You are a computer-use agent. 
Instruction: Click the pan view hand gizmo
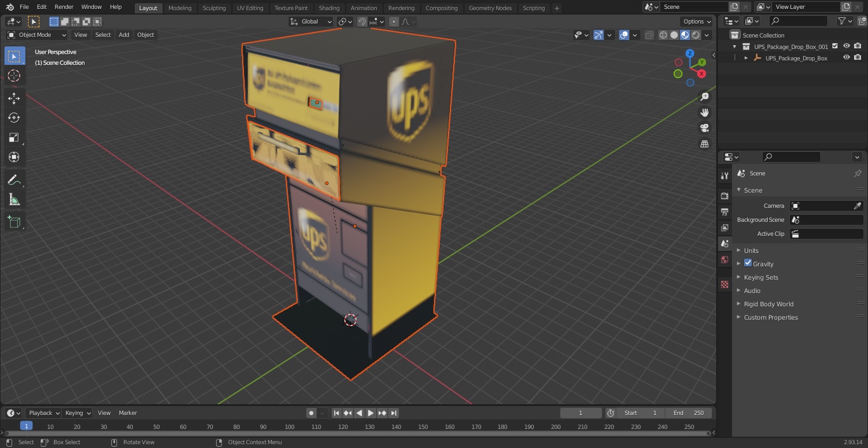click(x=704, y=112)
